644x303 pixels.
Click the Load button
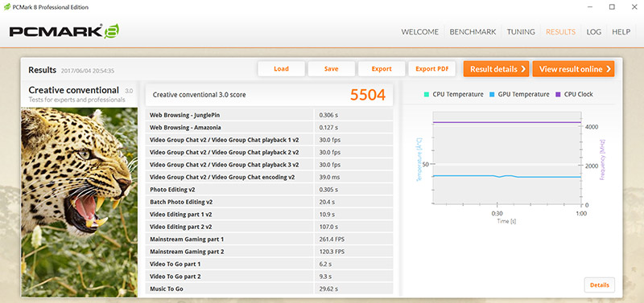point(281,69)
